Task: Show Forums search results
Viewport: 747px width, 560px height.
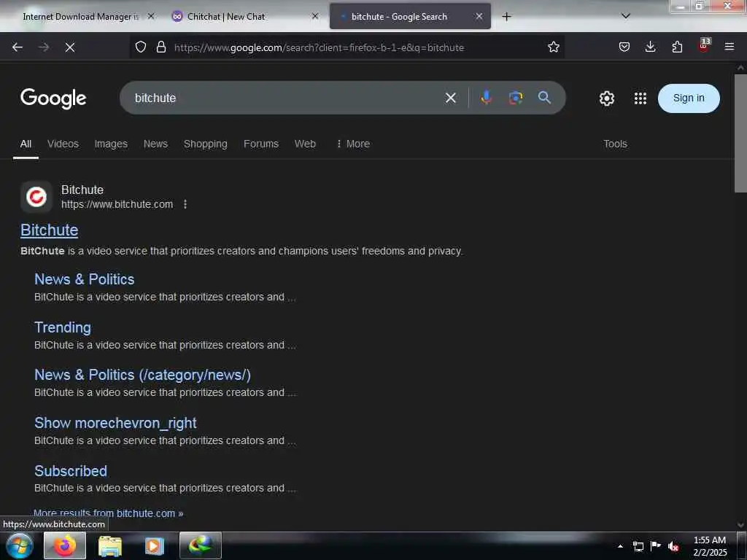Action: tap(261, 144)
